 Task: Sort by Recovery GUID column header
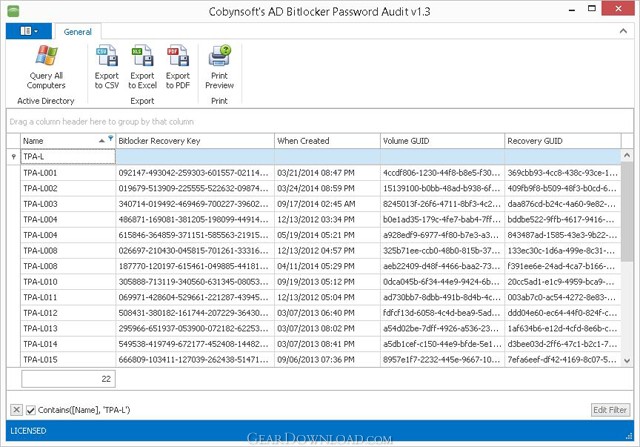pyautogui.click(x=563, y=141)
